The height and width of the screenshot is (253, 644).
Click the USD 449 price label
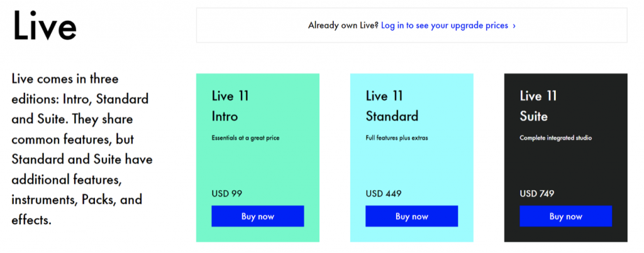[x=383, y=193]
